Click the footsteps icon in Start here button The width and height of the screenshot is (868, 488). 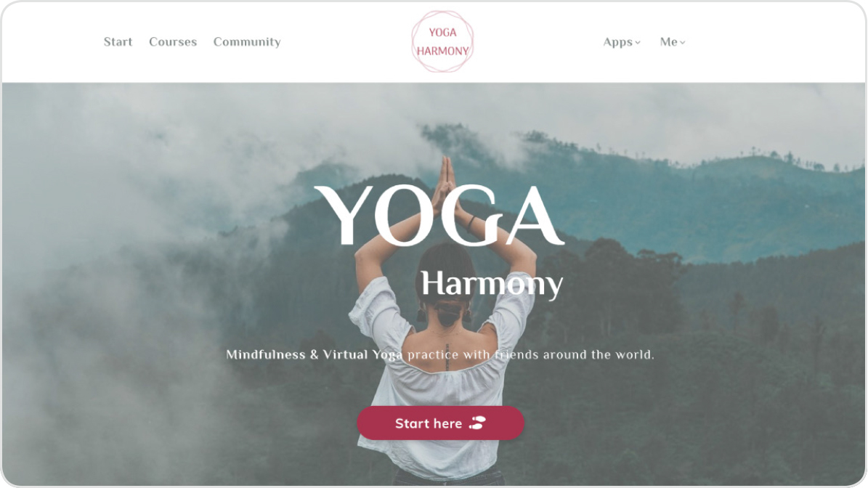[477, 423]
